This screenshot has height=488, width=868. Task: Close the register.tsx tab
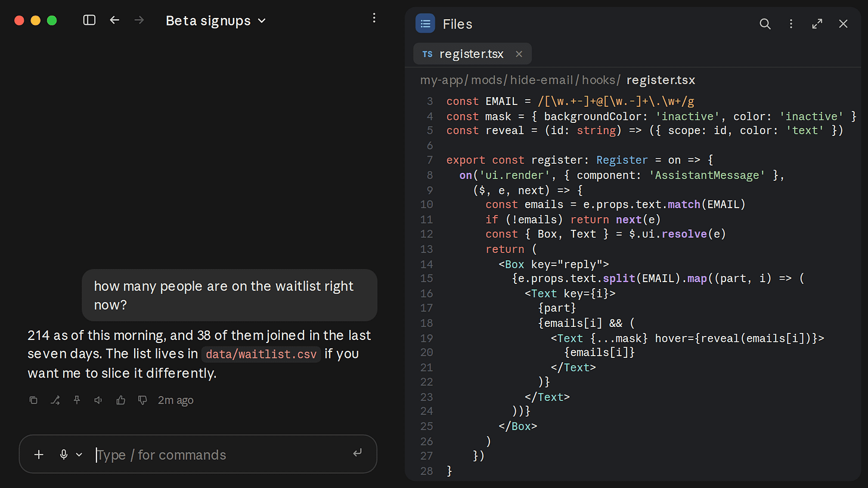[x=519, y=54]
